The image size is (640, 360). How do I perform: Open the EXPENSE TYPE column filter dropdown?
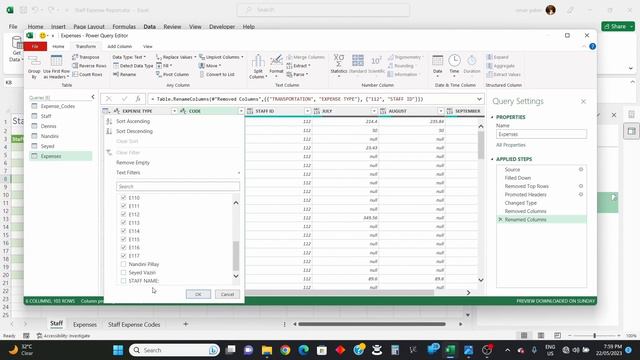tap(174, 111)
